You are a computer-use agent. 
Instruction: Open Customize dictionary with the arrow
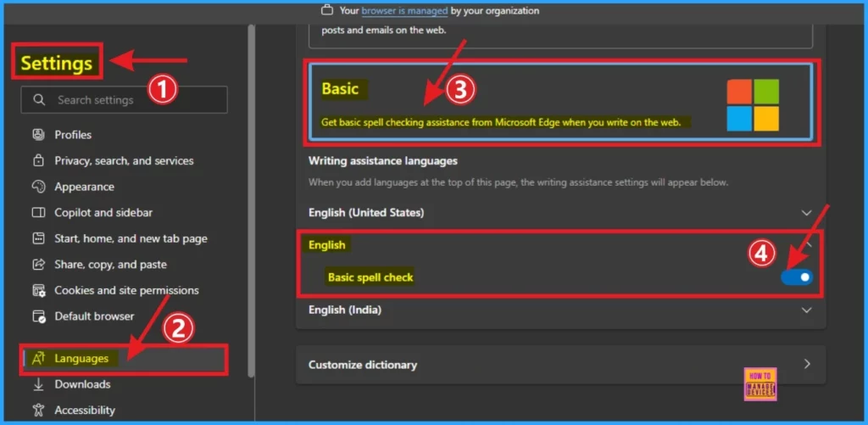pos(807,364)
